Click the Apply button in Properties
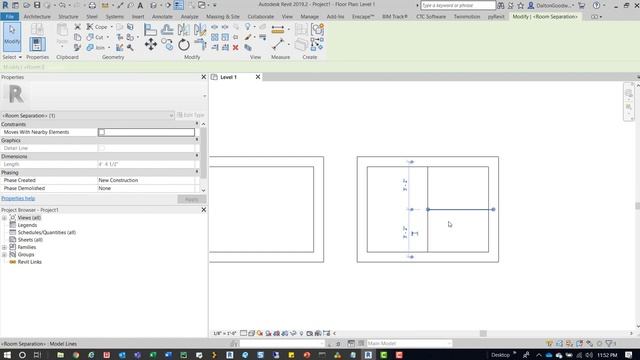The image size is (640, 360). 191,199
